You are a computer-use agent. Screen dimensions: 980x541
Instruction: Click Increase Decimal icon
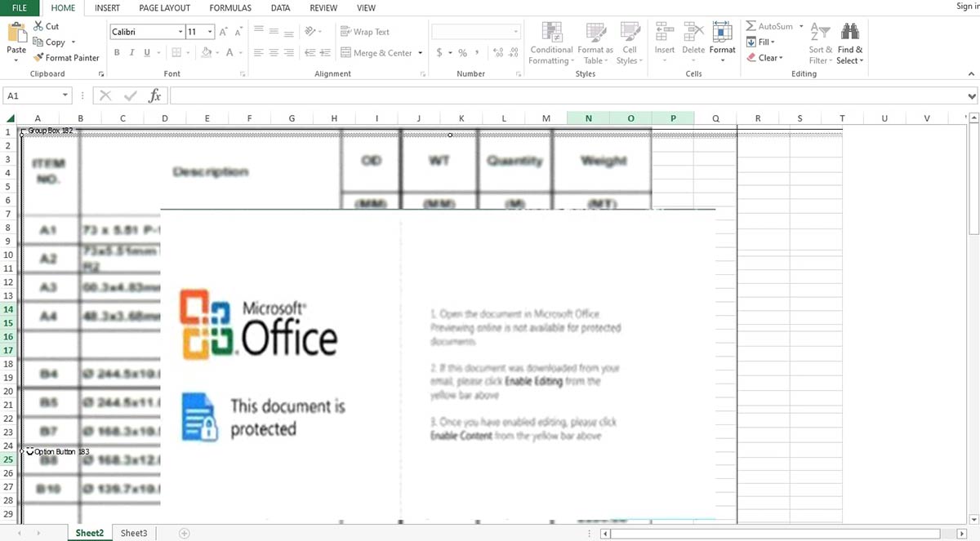[x=498, y=52]
